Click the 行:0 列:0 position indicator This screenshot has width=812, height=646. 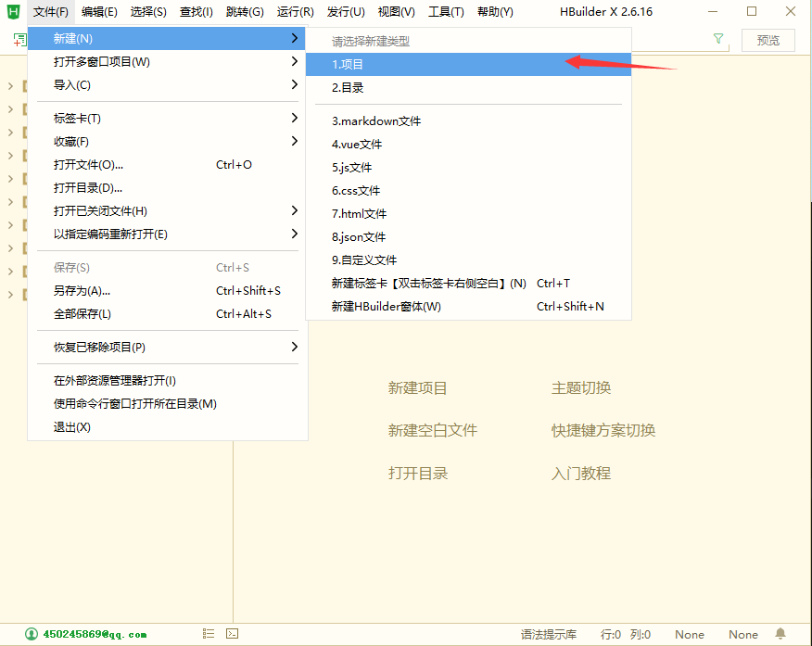(x=626, y=635)
